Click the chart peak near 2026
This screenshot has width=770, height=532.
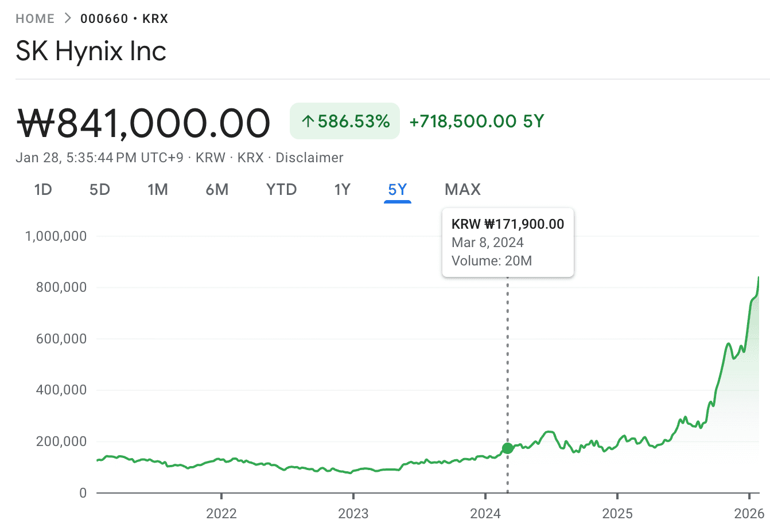click(758, 279)
